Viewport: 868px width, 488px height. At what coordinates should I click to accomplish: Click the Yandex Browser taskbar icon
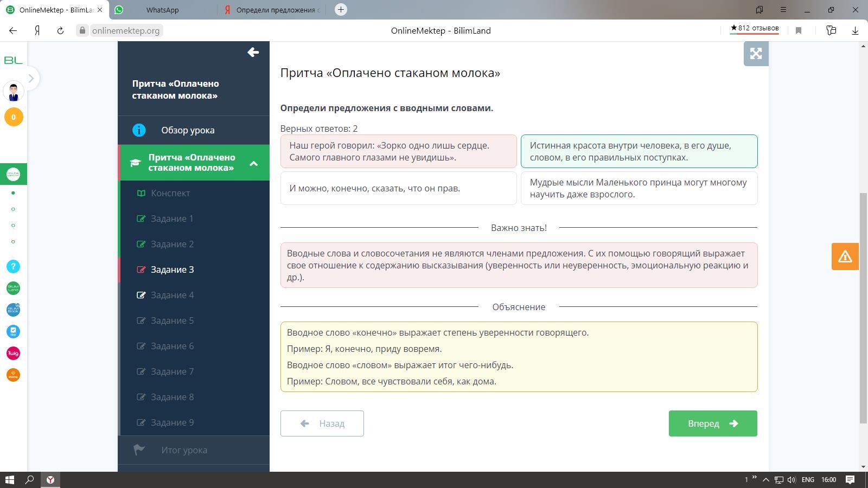pos(50,480)
